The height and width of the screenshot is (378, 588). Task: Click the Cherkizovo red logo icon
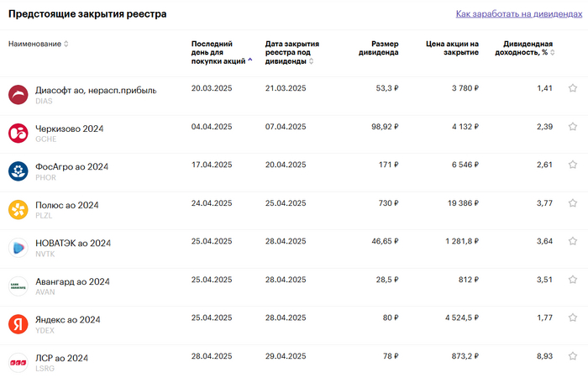(18, 133)
